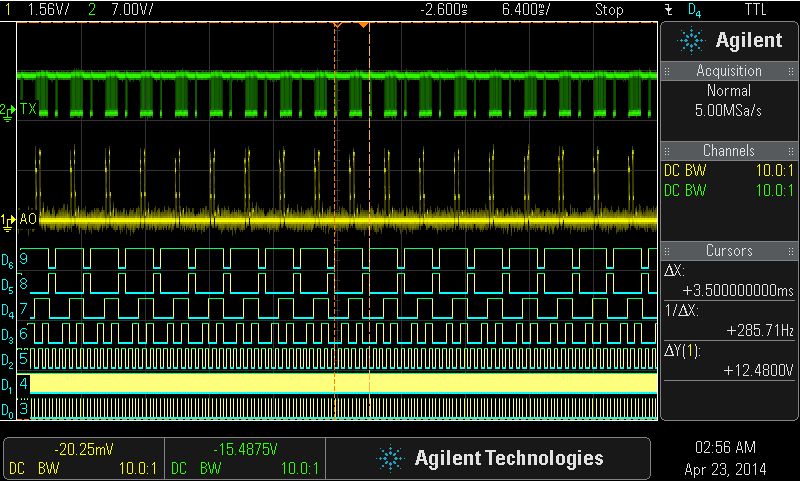Click the ΔX +3.500000000ms cursor value
This screenshot has height=481, width=800.
click(x=738, y=291)
